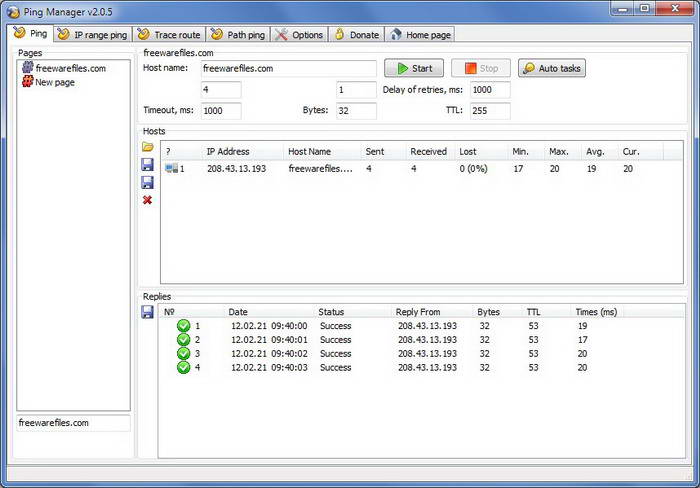The width and height of the screenshot is (700, 488).
Task: Click the field containing 4 under host name
Action: coord(221,90)
